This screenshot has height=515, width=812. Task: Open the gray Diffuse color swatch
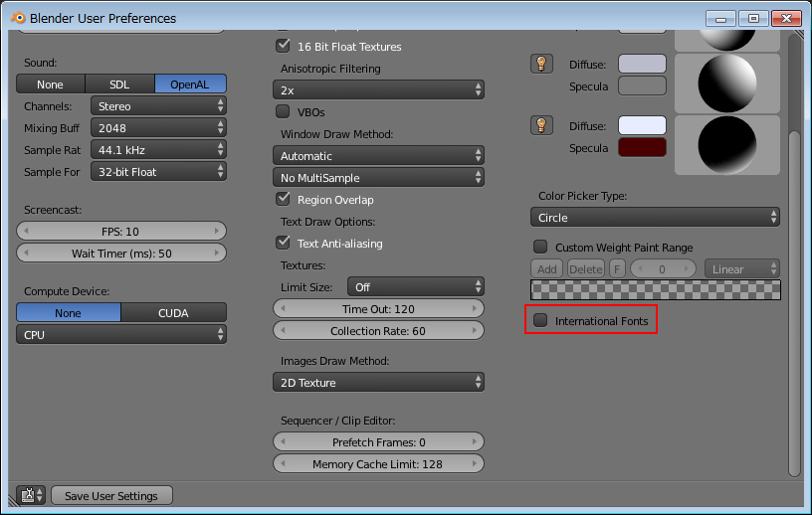click(642, 65)
